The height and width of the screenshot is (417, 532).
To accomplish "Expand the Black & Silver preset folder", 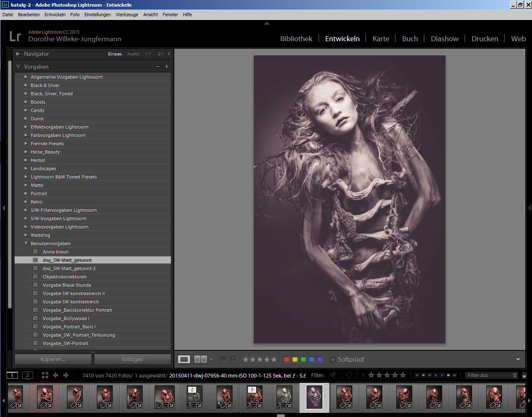I will tap(26, 85).
